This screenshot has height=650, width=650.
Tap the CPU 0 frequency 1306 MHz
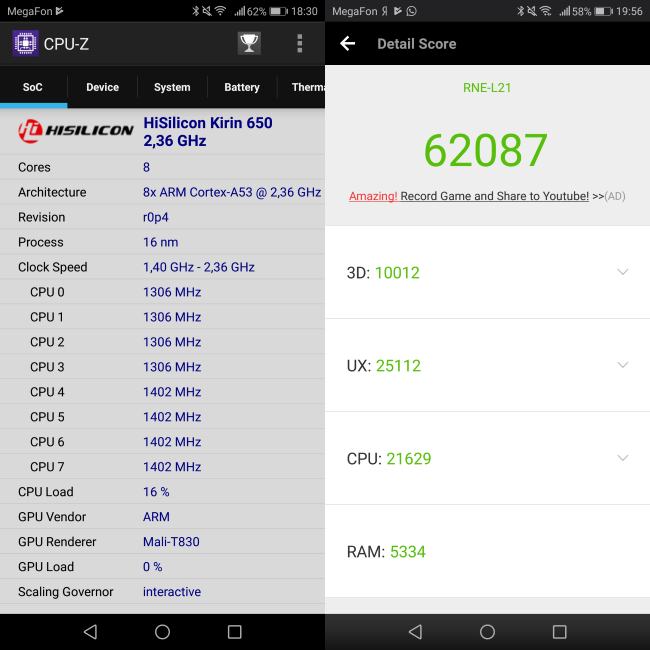(172, 292)
